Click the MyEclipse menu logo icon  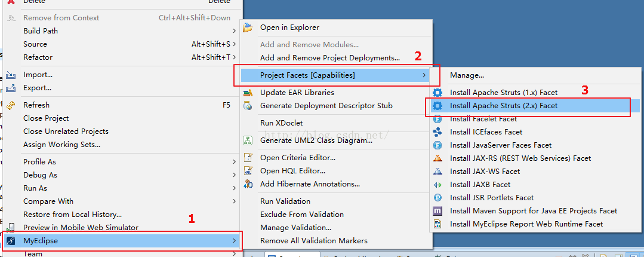[11, 240]
